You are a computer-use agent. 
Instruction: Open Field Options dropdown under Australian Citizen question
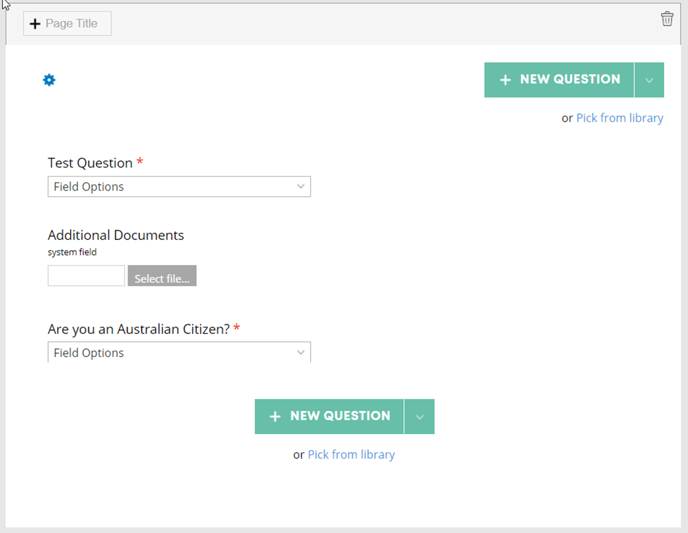pos(179,352)
